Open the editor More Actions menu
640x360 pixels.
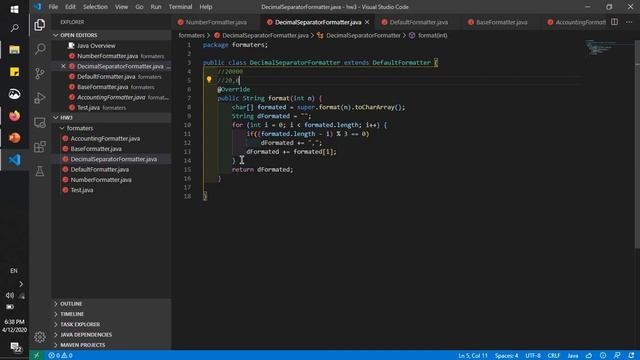(x=629, y=22)
